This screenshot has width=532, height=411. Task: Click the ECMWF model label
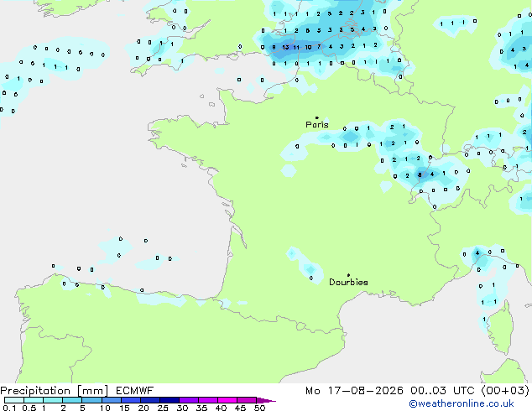[x=135, y=391]
